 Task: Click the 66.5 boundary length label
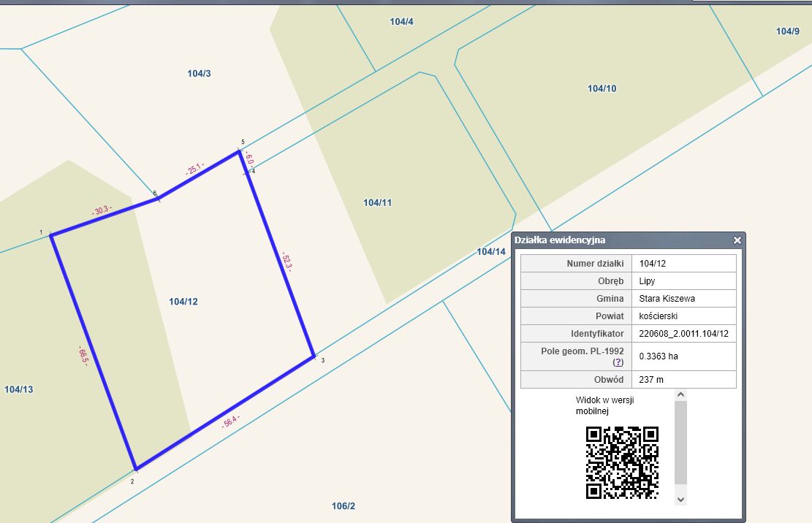(x=83, y=356)
